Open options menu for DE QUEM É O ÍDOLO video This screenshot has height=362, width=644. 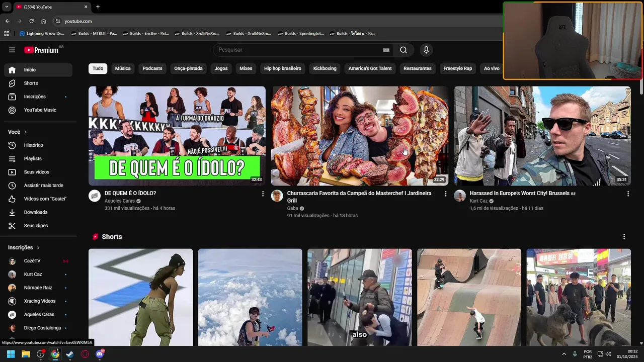click(263, 194)
